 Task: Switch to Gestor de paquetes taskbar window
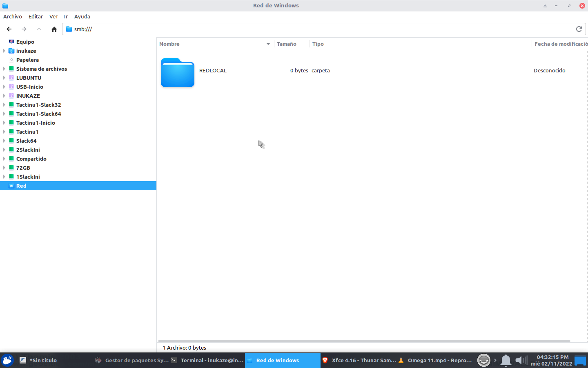coord(131,360)
